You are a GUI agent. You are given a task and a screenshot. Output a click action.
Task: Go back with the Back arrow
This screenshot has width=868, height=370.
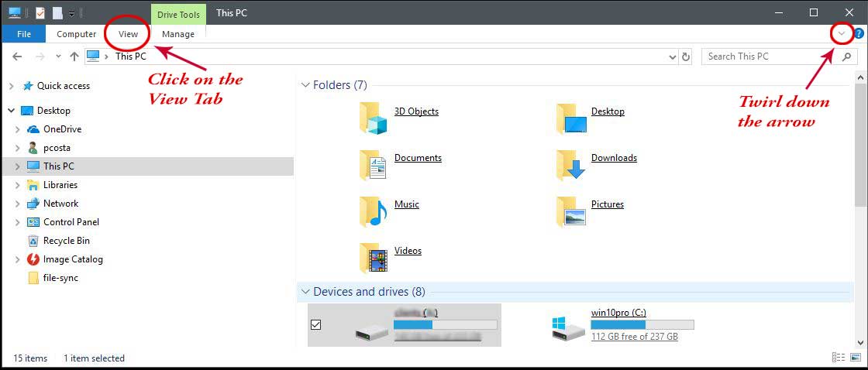click(17, 57)
